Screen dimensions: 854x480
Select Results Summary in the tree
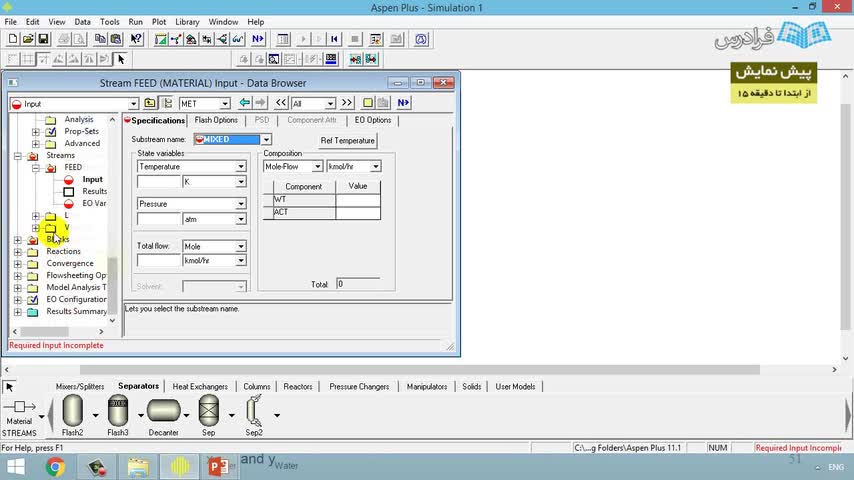(x=76, y=311)
